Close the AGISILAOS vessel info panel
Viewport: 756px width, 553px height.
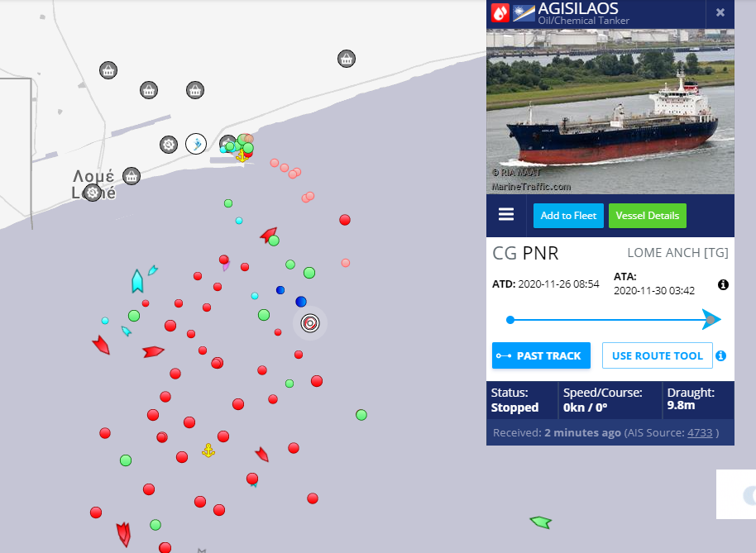(720, 12)
